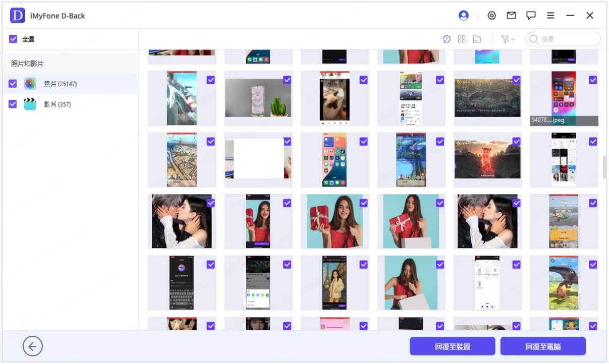Click the 回復至裝置 button
609x364 pixels.
(x=453, y=346)
